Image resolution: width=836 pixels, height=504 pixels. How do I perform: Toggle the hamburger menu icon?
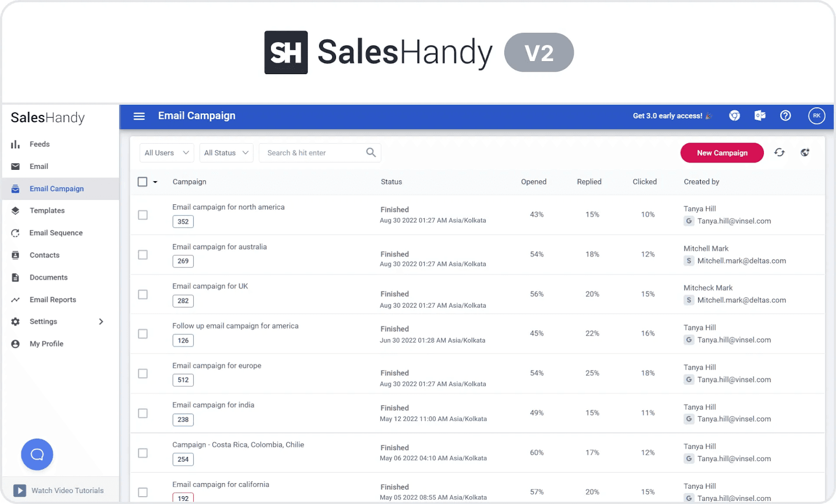pyautogui.click(x=139, y=116)
